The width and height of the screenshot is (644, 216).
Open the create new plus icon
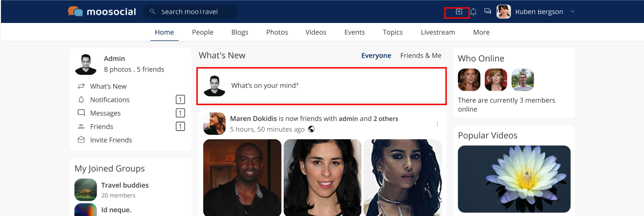(459, 11)
